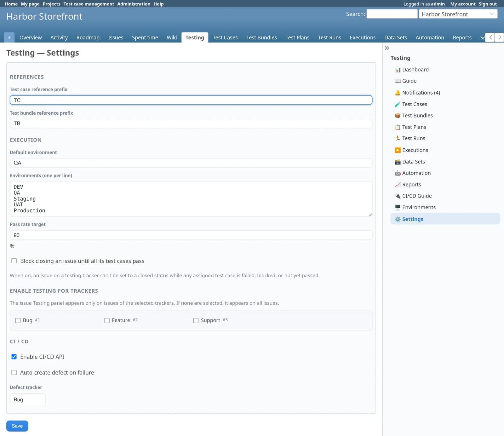
Task: Click the test case reference prefix field
Action: point(191,100)
